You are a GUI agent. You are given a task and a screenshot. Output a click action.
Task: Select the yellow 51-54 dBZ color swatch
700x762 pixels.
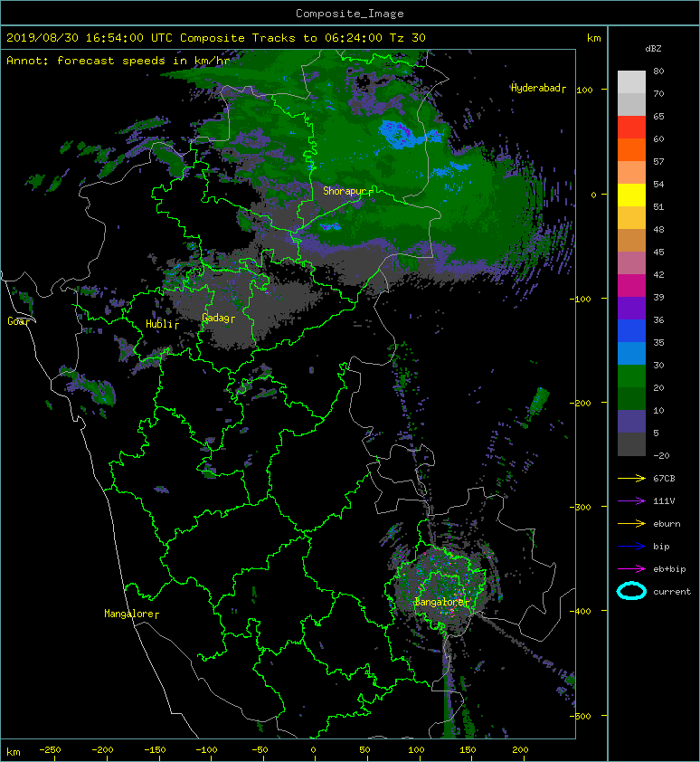631,195
